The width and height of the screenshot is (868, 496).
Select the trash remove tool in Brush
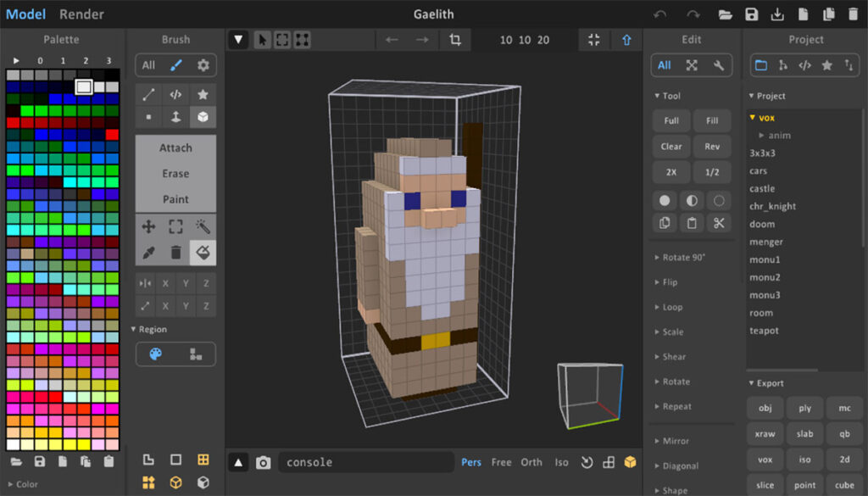pos(175,253)
